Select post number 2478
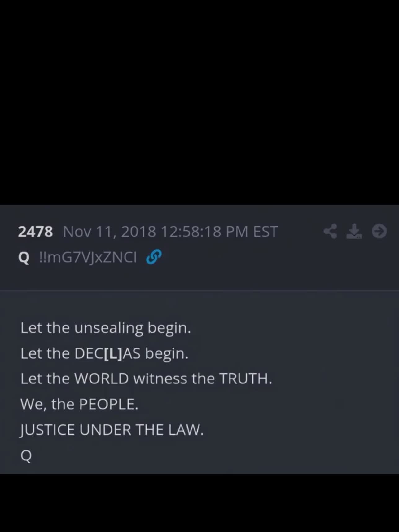399x532 pixels. pyautogui.click(x=35, y=232)
